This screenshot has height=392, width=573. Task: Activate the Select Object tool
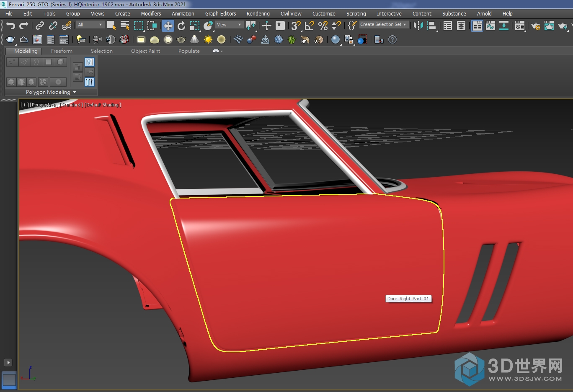click(111, 26)
